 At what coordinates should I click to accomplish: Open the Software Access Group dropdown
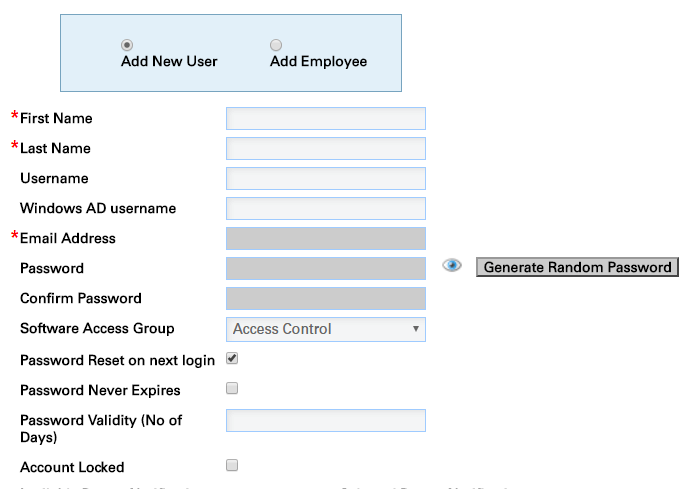click(325, 329)
